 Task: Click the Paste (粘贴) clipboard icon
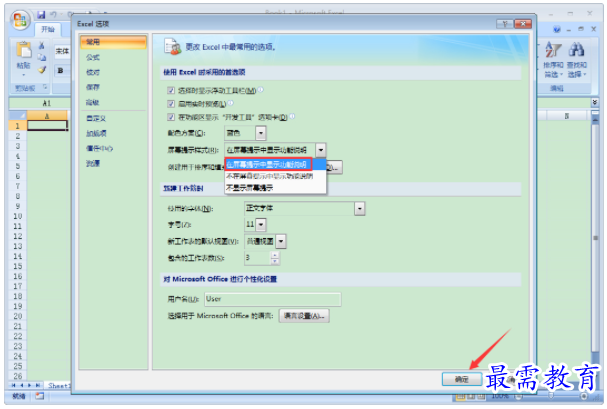click(x=24, y=50)
